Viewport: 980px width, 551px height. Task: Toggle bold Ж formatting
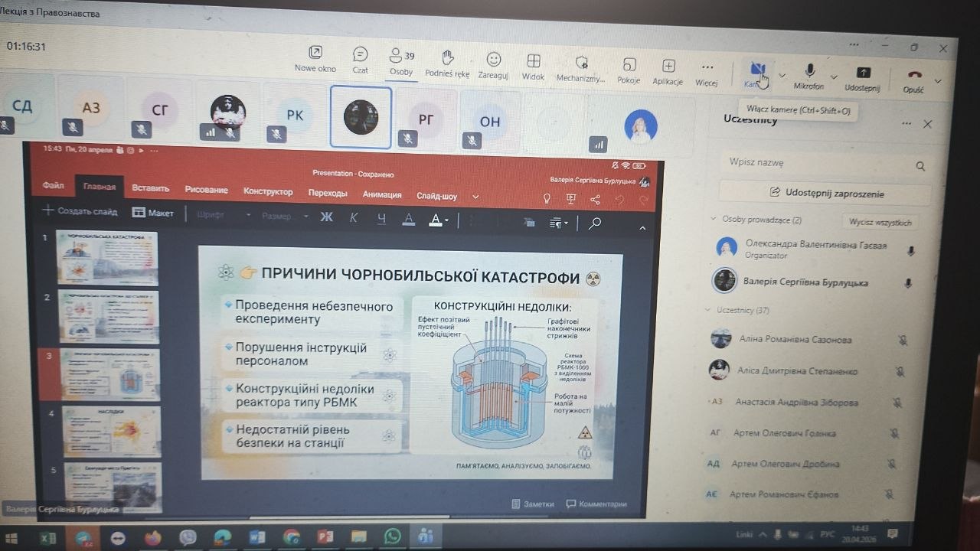(327, 217)
